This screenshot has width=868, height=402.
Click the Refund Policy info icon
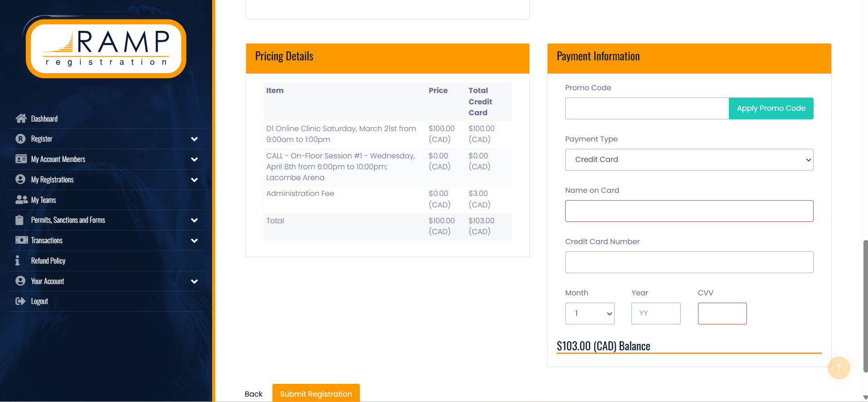coord(18,260)
